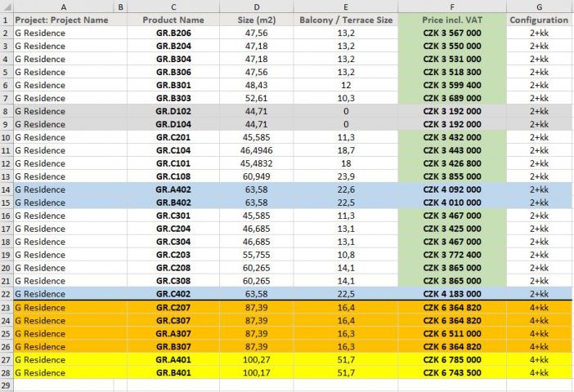Select the 'Balcony / Terrace Size' header cell
The image size is (574, 392).
click(x=346, y=20)
